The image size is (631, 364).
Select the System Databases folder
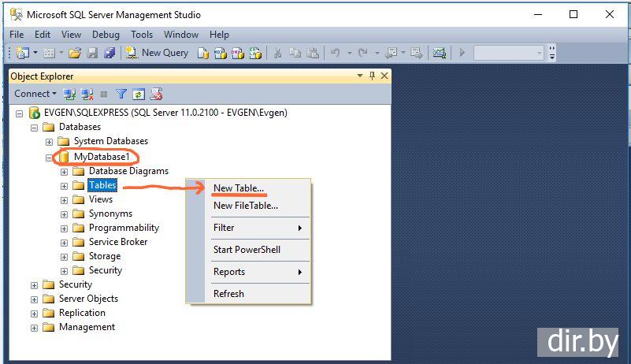[110, 141]
